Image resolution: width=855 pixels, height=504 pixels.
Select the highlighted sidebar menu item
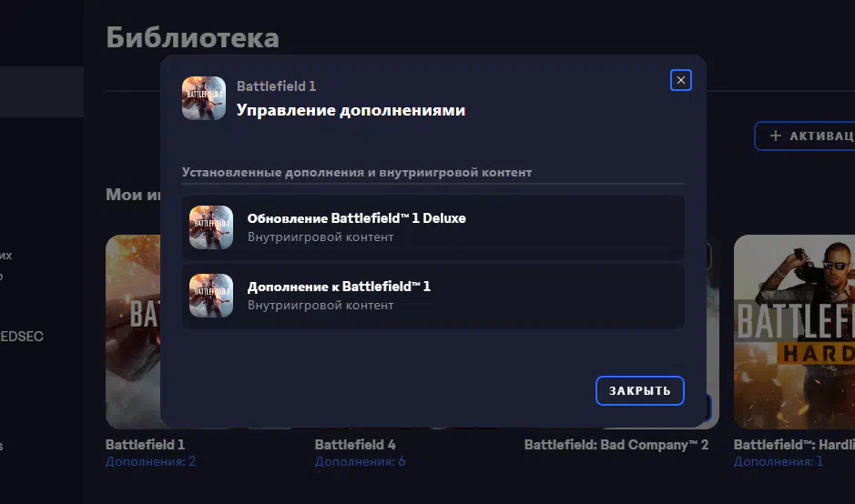42,92
